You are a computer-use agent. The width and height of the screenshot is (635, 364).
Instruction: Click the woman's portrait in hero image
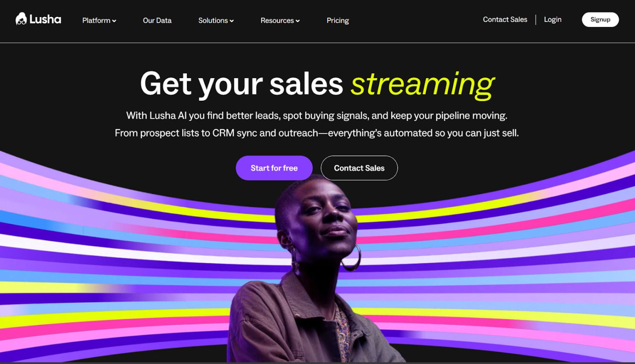click(316, 273)
